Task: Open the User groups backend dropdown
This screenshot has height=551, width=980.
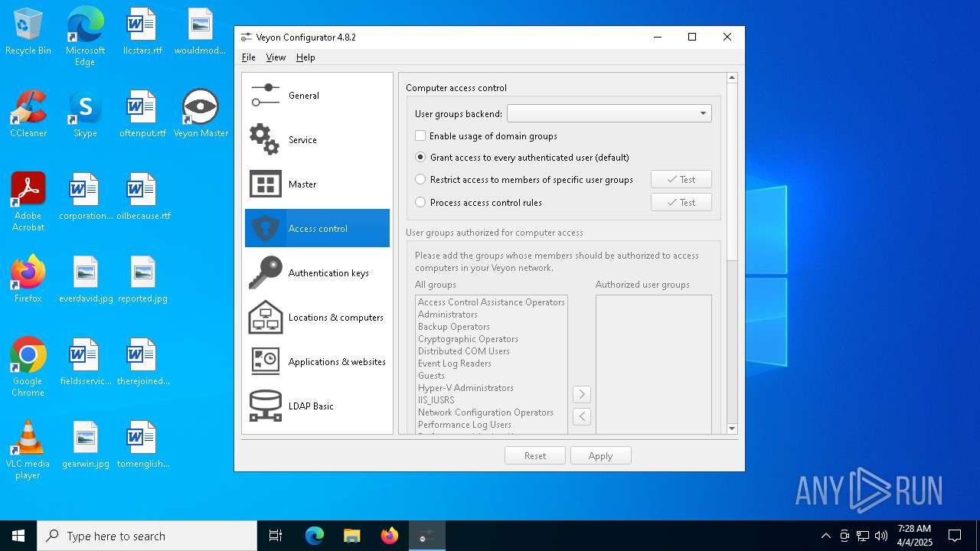Action: coord(609,113)
